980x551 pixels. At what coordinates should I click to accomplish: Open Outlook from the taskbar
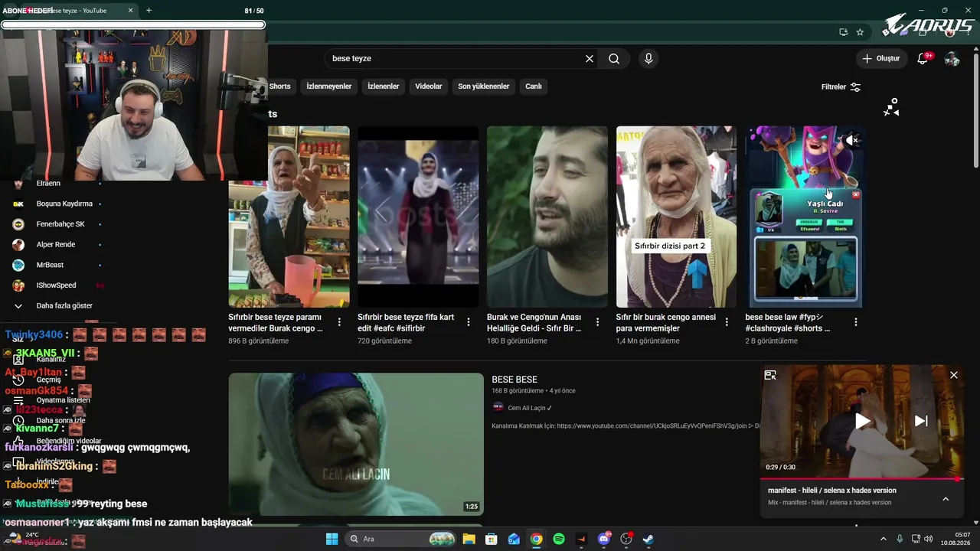tap(514, 539)
